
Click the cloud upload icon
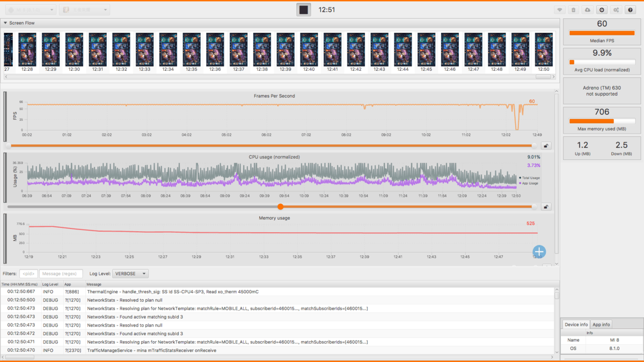[x=588, y=10]
